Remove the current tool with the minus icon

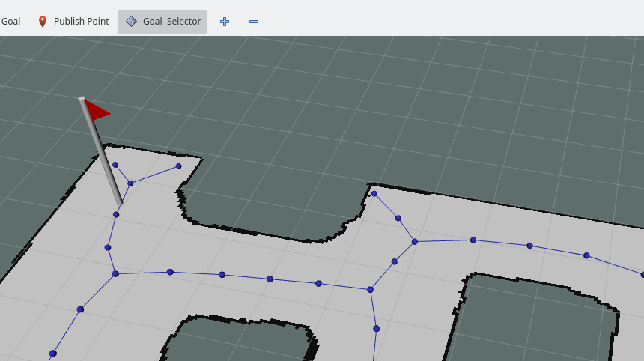[254, 22]
